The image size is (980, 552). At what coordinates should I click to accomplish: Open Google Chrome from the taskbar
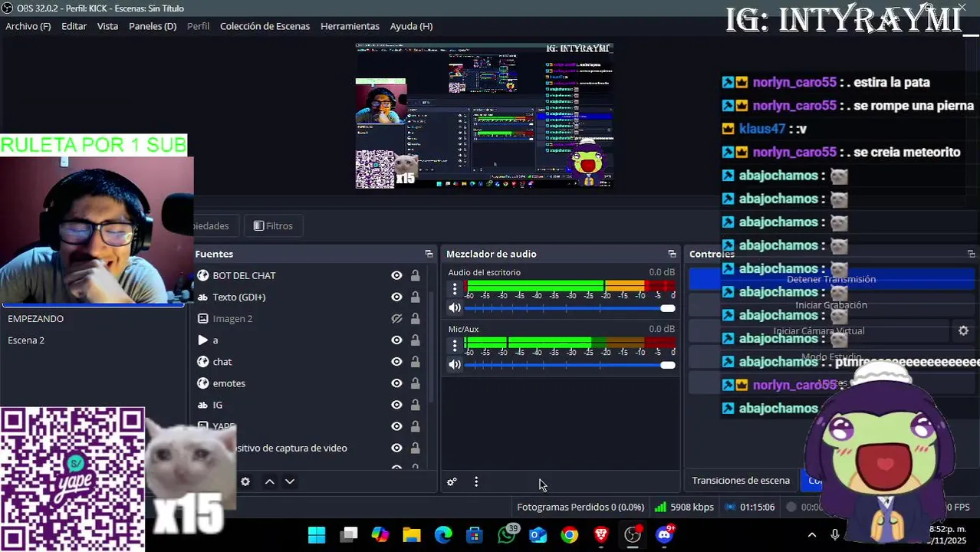tap(570, 534)
